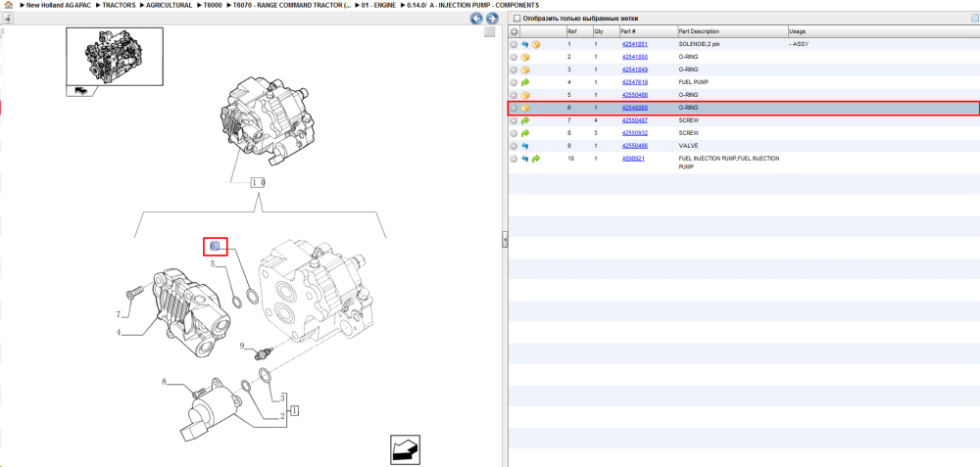
Task: Open part number 42541851 link
Action: click(x=634, y=44)
